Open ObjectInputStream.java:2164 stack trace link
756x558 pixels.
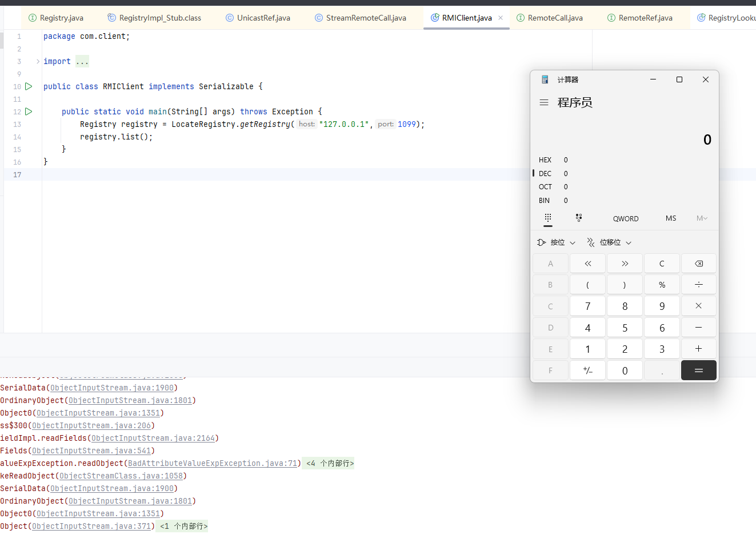[x=153, y=438]
